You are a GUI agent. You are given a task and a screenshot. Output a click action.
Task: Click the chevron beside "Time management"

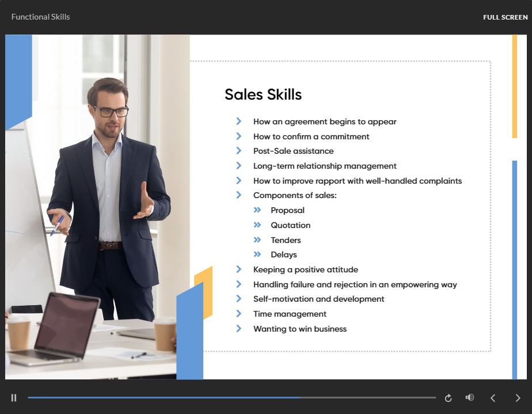pyautogui.click(x=240, y=314)
